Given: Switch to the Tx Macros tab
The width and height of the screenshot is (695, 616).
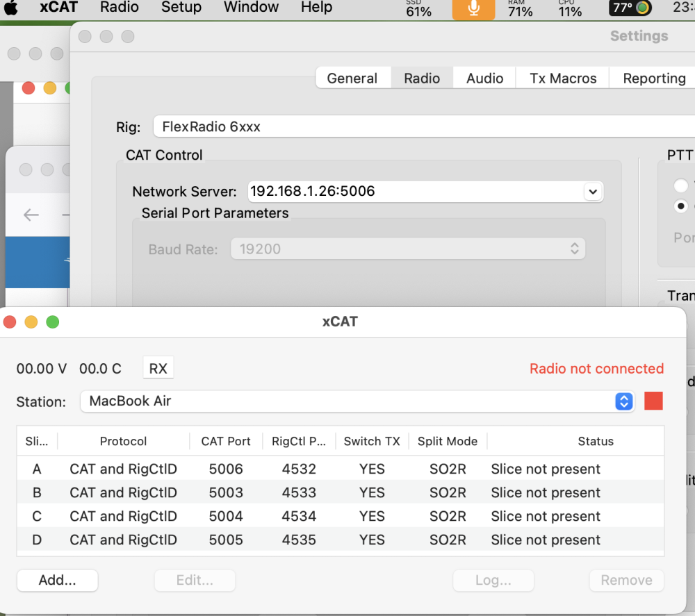Looking at the screenshot, I should point(563,78).
